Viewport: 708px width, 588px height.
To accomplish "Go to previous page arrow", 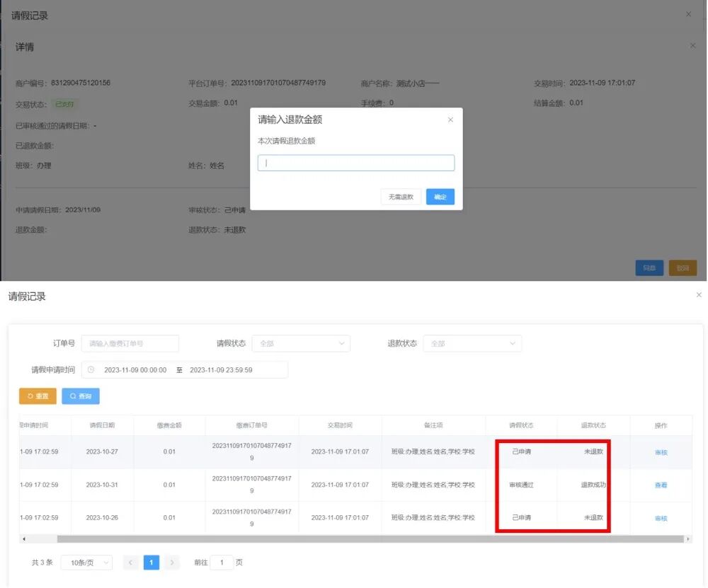I will [x=131, y=563].
